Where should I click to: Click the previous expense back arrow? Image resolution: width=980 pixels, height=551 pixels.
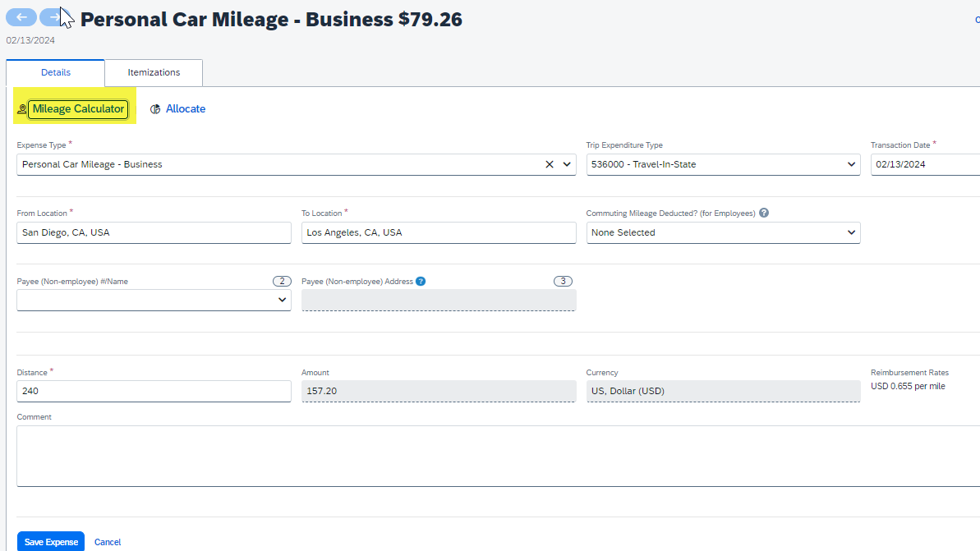21,17
